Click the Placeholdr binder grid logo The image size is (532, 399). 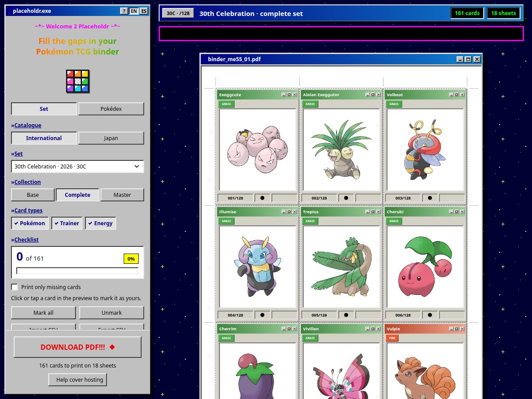(x=78, y=81)
